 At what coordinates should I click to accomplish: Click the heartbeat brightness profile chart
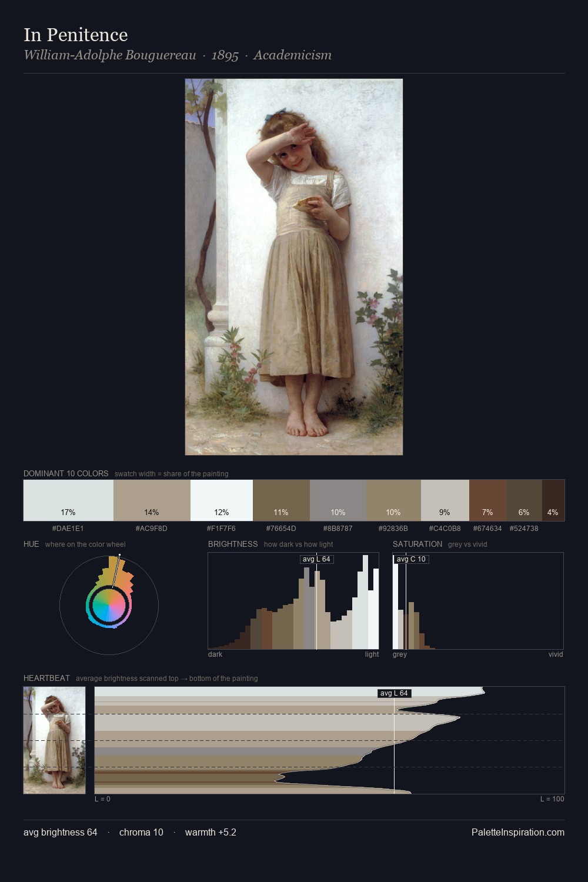(x=330, y=740)
